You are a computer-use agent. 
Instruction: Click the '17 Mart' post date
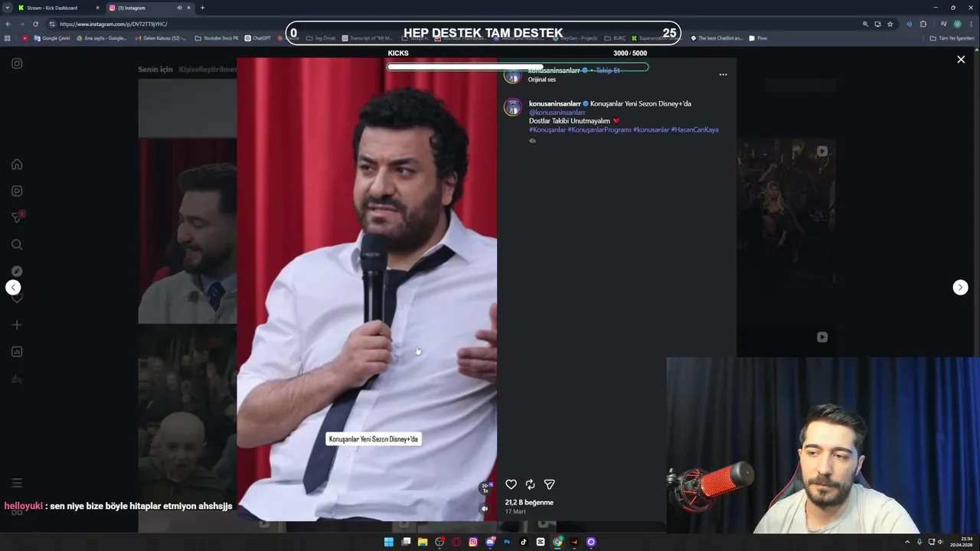(x=515, y=511)
